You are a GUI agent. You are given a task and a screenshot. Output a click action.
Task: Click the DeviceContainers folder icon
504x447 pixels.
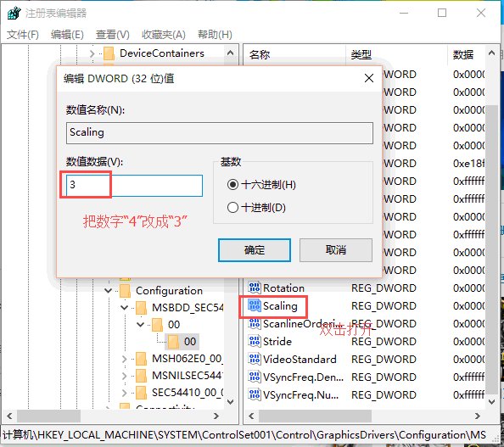click(x=109, y=53)
